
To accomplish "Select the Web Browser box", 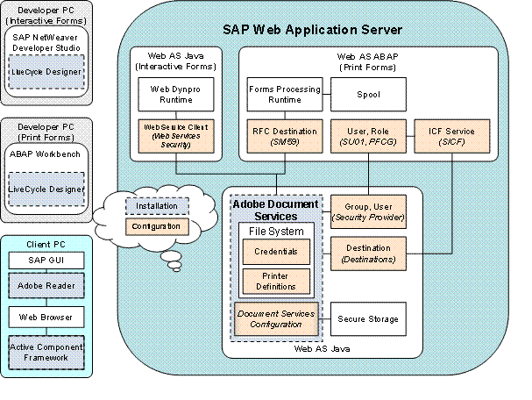I will click(47, 314).
